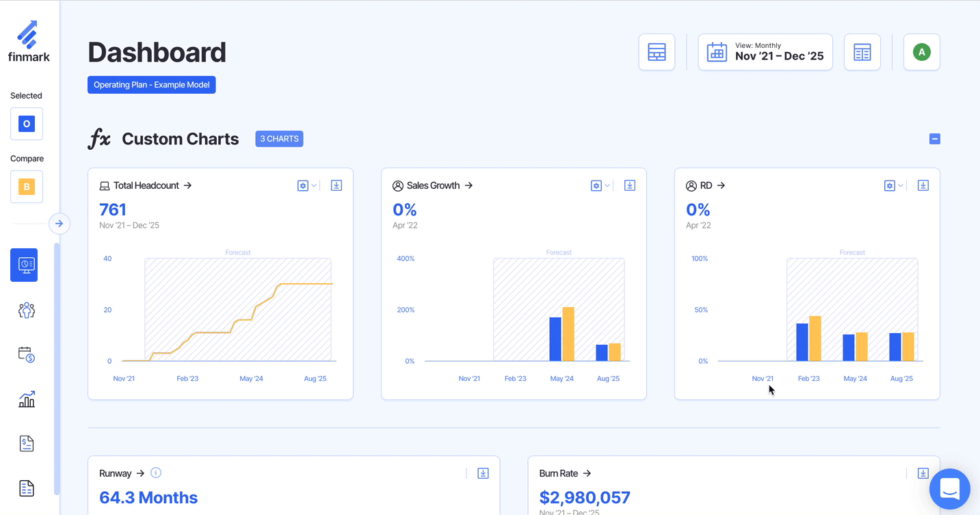Open the team headcount sidebar icon

[x=26, y=311]
